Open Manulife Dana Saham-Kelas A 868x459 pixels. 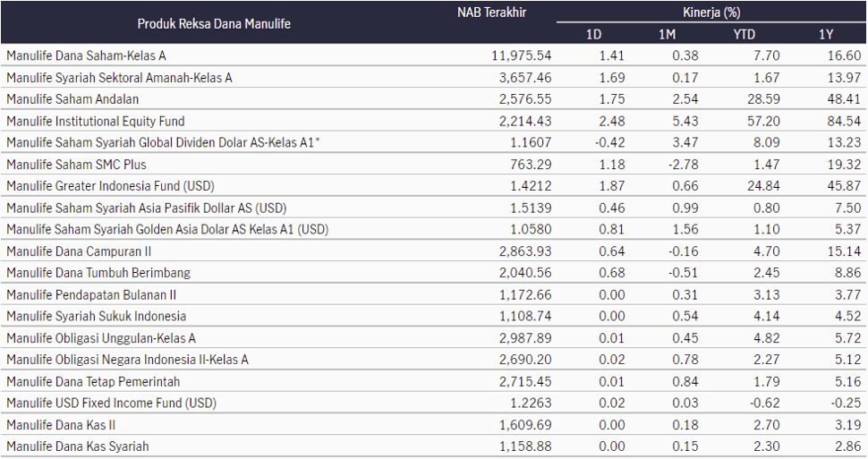point(87,55)
